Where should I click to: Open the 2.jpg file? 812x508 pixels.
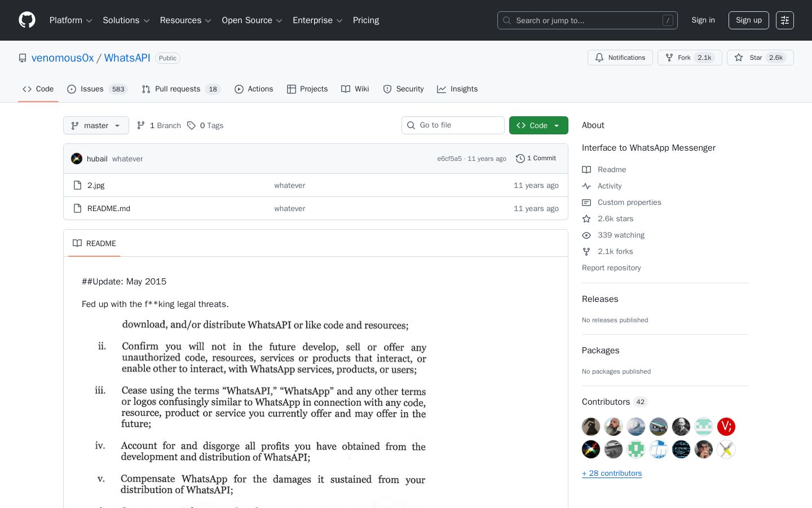(x=96, y=185)
